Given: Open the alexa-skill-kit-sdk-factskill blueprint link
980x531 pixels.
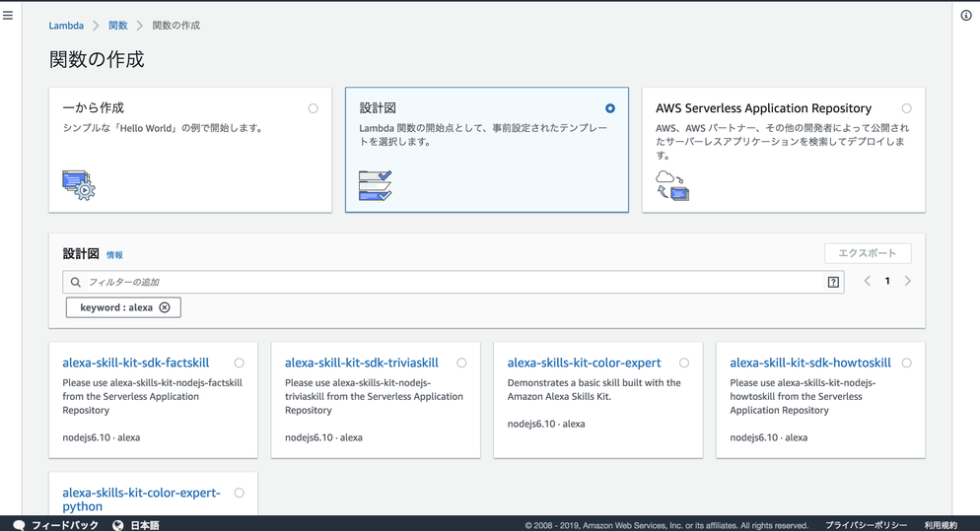Looking at the screenshot, I should (136, 363).
